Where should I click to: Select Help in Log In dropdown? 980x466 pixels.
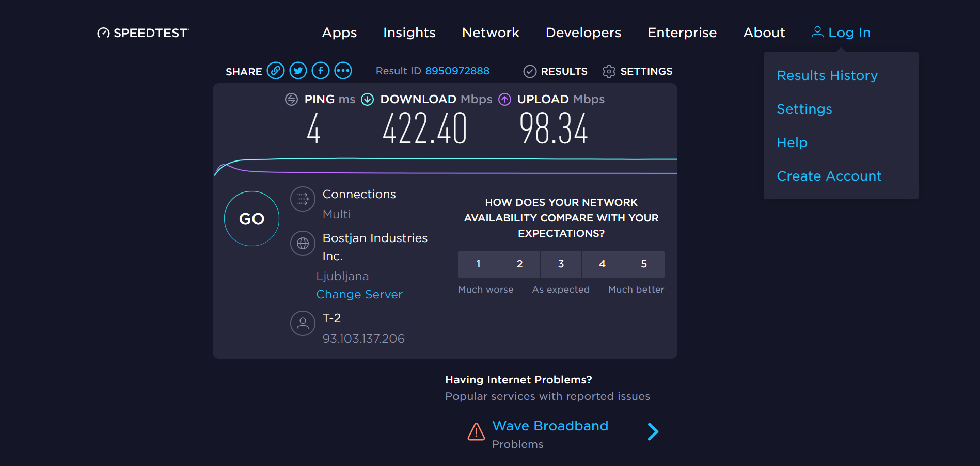click(792, 142)
